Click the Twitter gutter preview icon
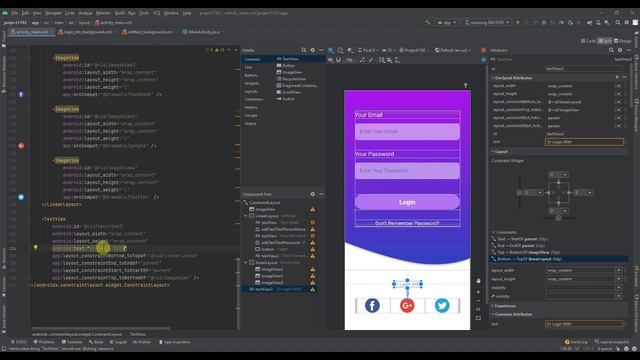 [x=21, y=197]
